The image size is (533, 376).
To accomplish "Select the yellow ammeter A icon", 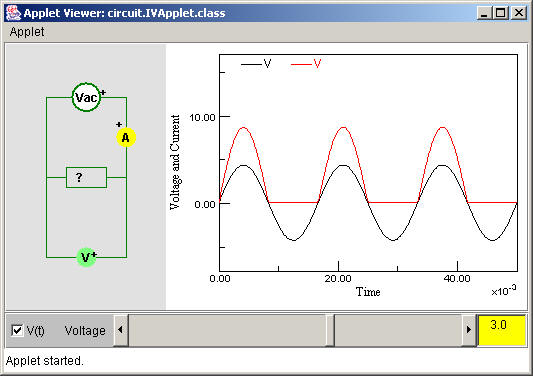I will (126, 137).
